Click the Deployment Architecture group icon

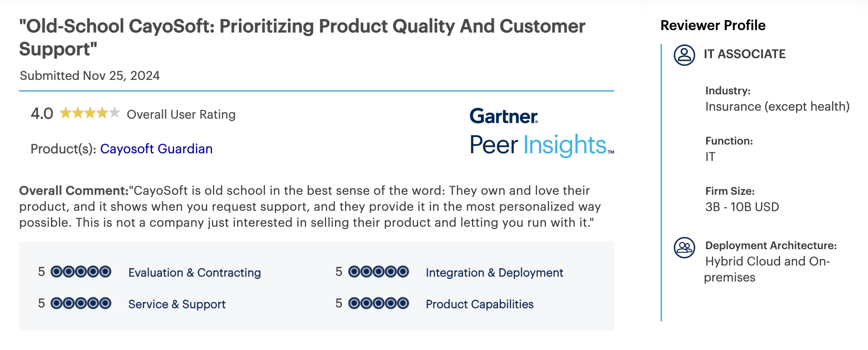[684, 248]
